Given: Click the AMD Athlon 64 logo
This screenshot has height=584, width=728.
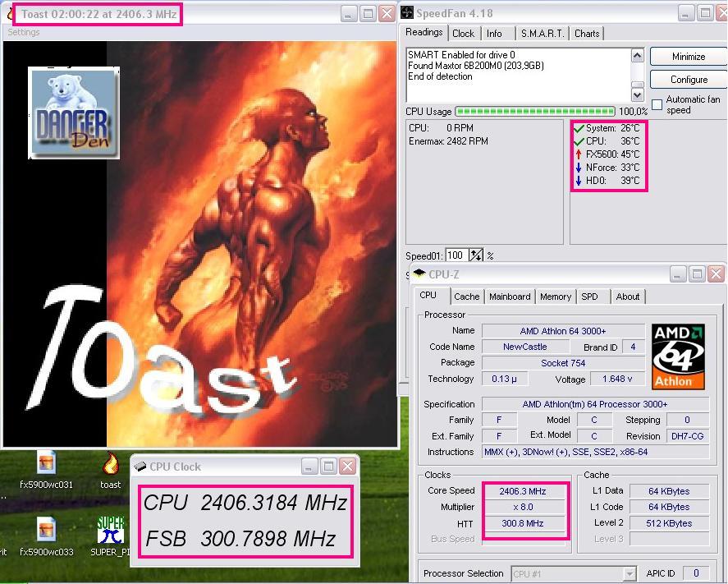Looking at the screenshot, I should coord(678,356).
